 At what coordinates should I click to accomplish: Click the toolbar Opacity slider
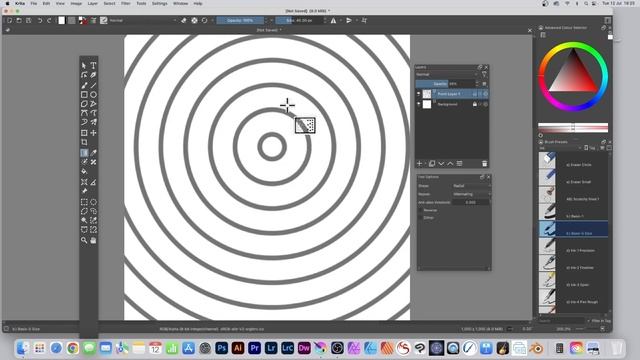pos(240,20)
